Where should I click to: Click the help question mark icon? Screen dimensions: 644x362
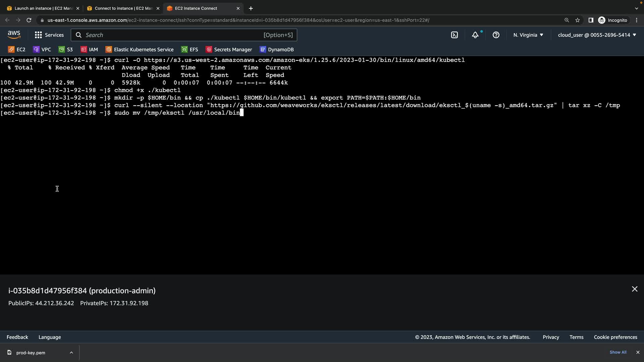coord(496,35)
